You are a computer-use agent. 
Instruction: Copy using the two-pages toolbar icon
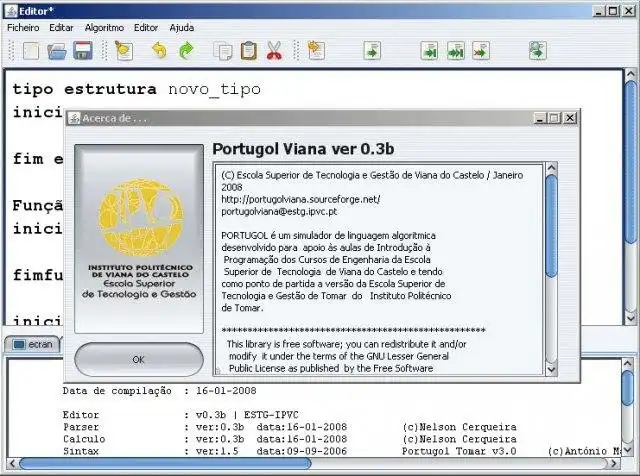[x=223, y=51]
